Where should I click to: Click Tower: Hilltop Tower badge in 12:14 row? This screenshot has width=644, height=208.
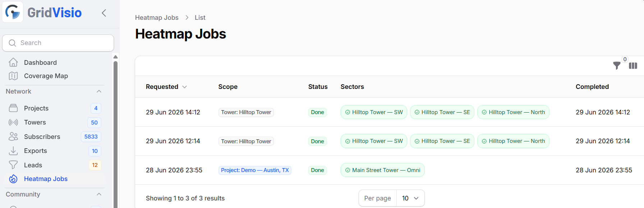[246, 141]
